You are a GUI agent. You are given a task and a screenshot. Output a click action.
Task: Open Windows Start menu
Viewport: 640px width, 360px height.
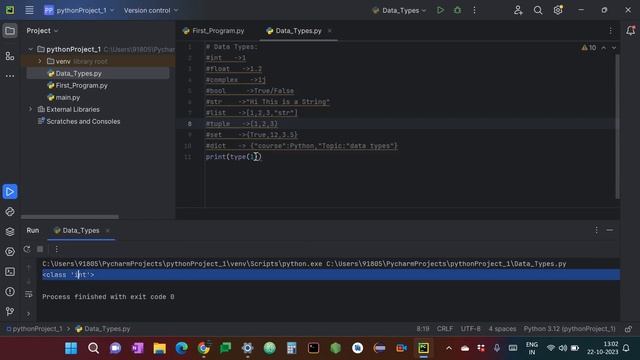(x=71, y=348)
